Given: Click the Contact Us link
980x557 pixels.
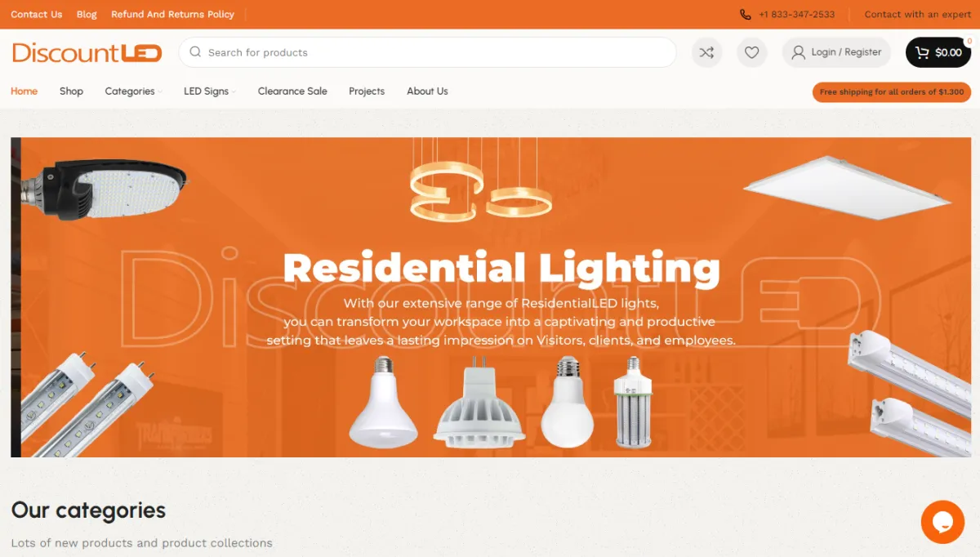Looking at the screenshot, I should coord(36,14).
